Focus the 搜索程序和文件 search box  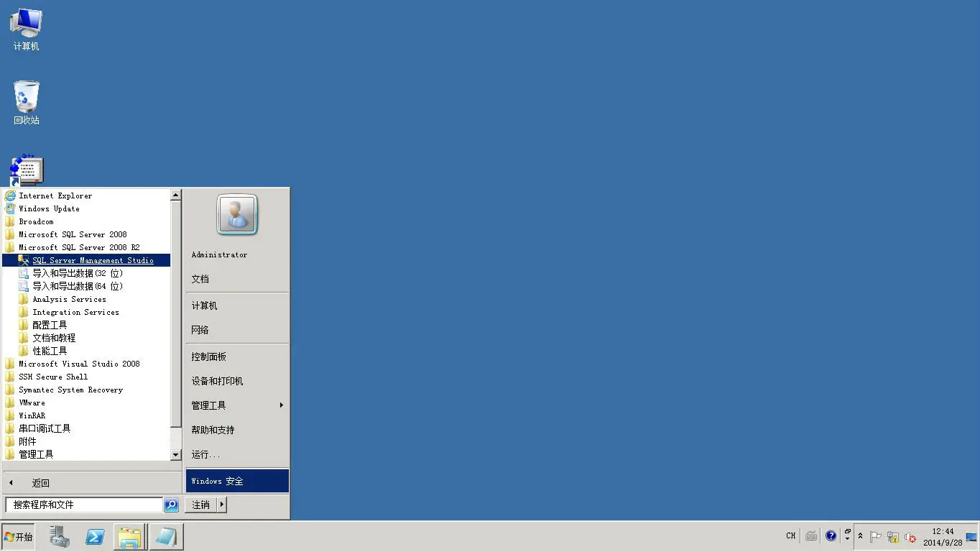point(84,505)
